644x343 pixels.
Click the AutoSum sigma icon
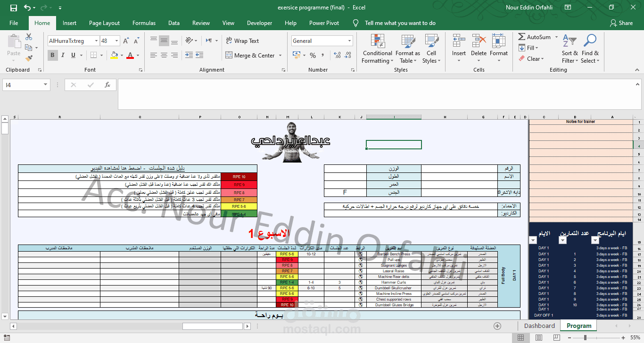click(522, 37)
